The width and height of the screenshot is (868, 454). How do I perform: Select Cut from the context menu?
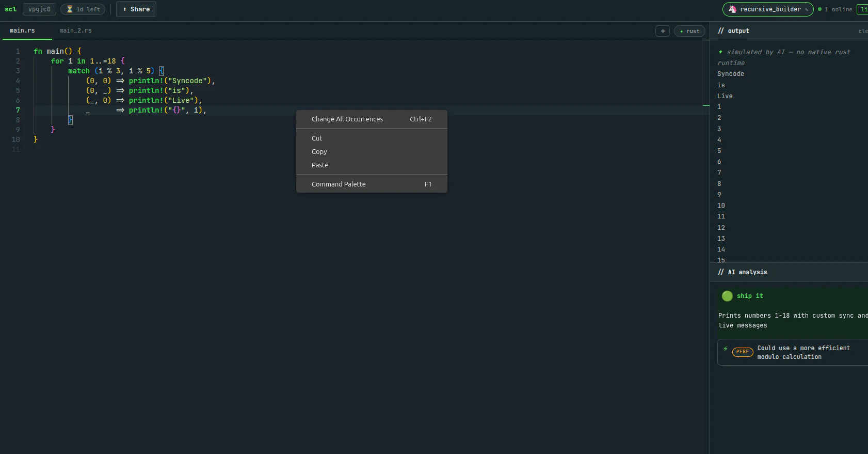(x=372, y=138)
